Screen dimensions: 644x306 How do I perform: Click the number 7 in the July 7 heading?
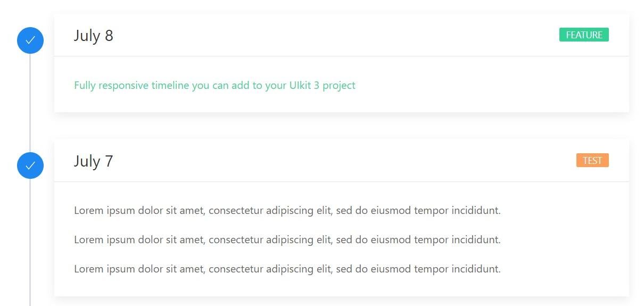coord(109,161)
